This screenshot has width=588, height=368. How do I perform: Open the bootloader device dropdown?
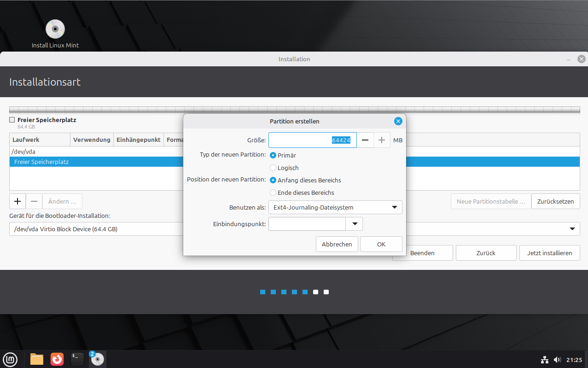click(x=572, y=229)
